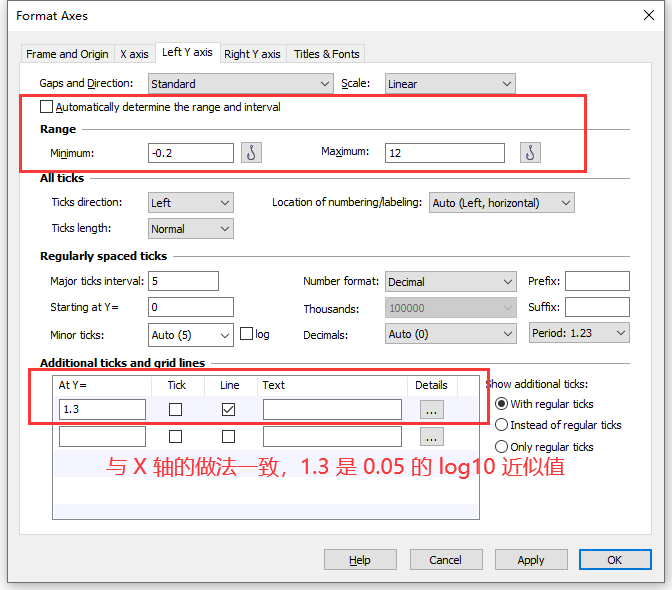Select Only regular ticks option

tap(502, 447)
